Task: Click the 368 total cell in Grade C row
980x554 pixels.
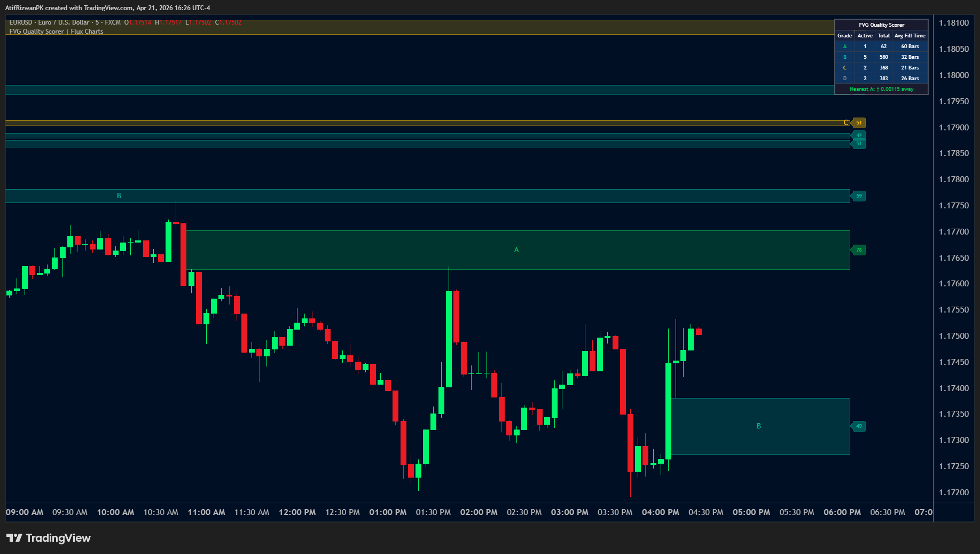Action: [x=884, y=68]
